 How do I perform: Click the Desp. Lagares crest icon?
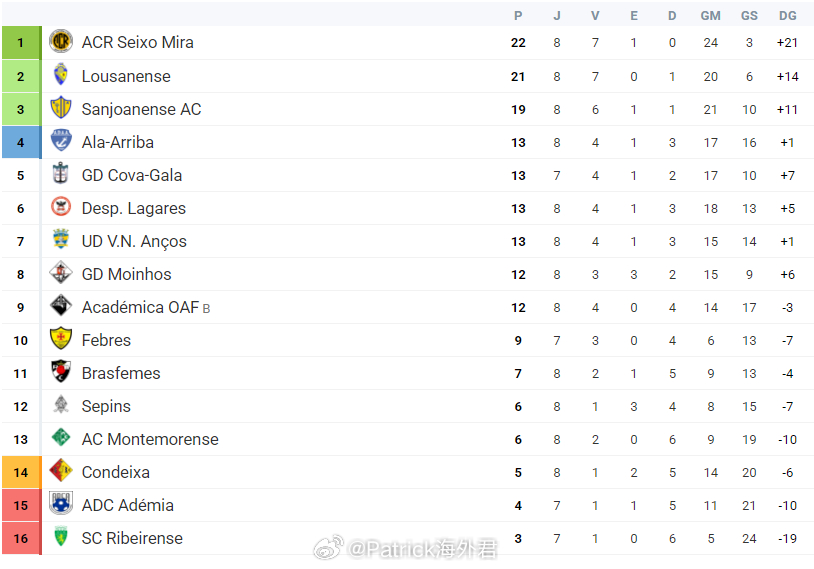(x=61, y=207)
